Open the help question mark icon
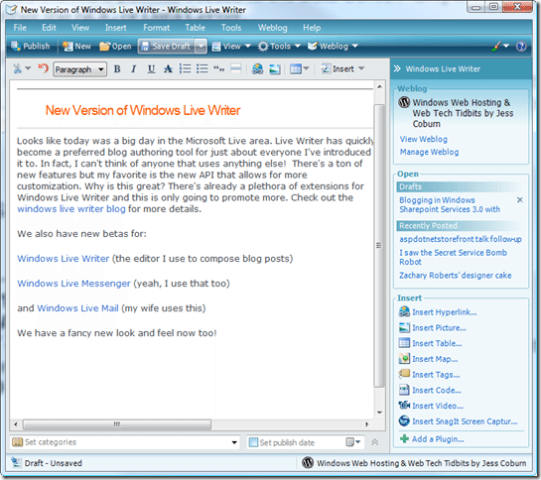Screen dimensions: 541x480 [521, 46]
